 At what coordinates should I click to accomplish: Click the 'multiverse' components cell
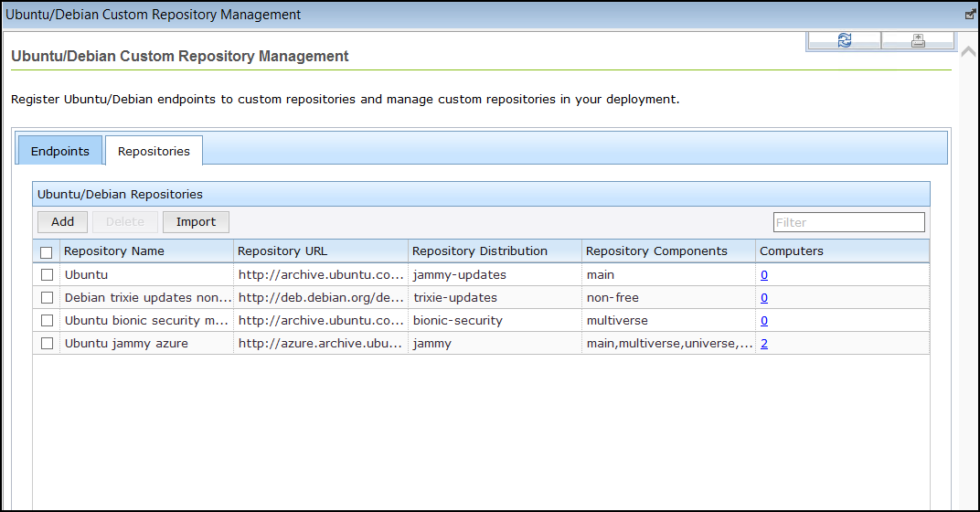[x=669, y=320]
